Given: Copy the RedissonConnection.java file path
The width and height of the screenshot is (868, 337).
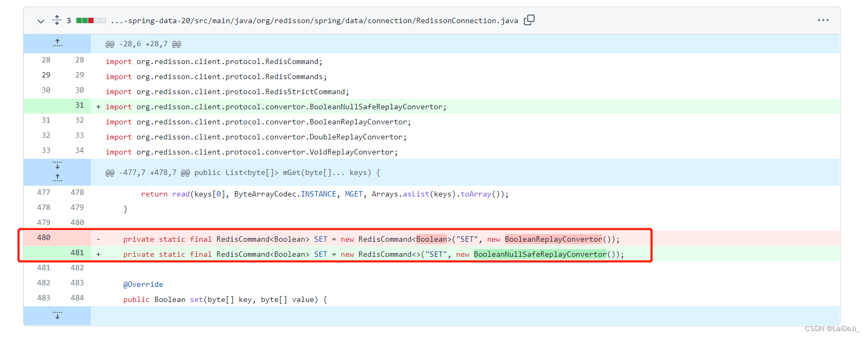Looking at the screenshot, I should 529,20.
